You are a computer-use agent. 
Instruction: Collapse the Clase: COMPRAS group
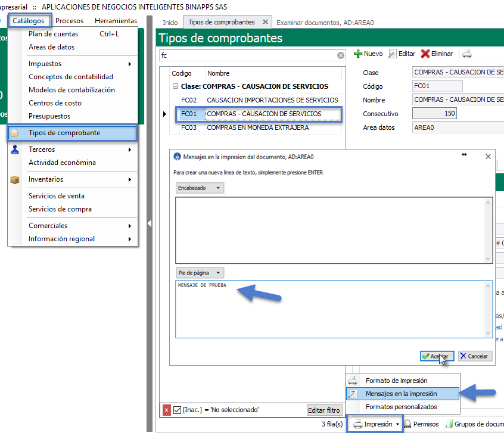pyautogui.click(x=175, y=86)
